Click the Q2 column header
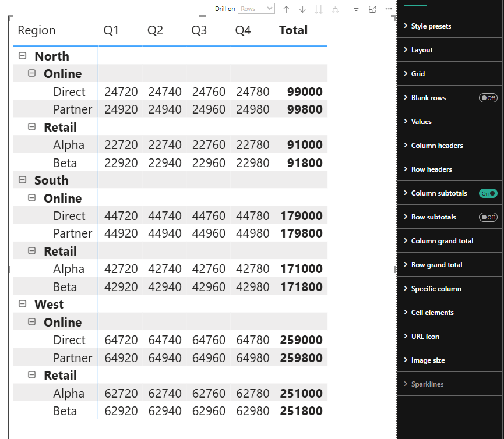 155,30
